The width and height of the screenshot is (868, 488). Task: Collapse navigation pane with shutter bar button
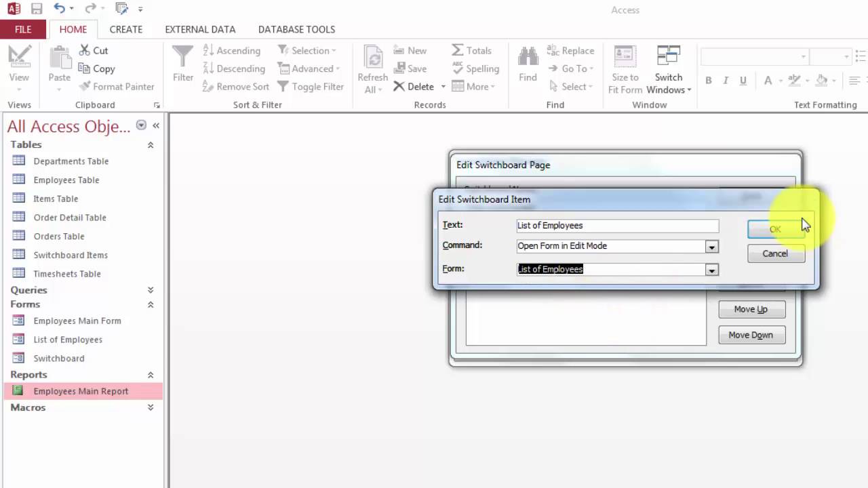click(156, 125)
